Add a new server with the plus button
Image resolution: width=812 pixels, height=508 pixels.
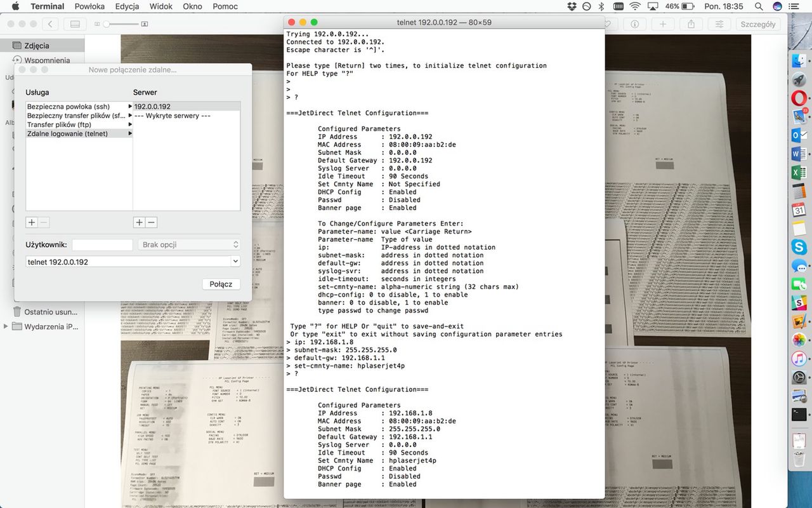(139, 222)
